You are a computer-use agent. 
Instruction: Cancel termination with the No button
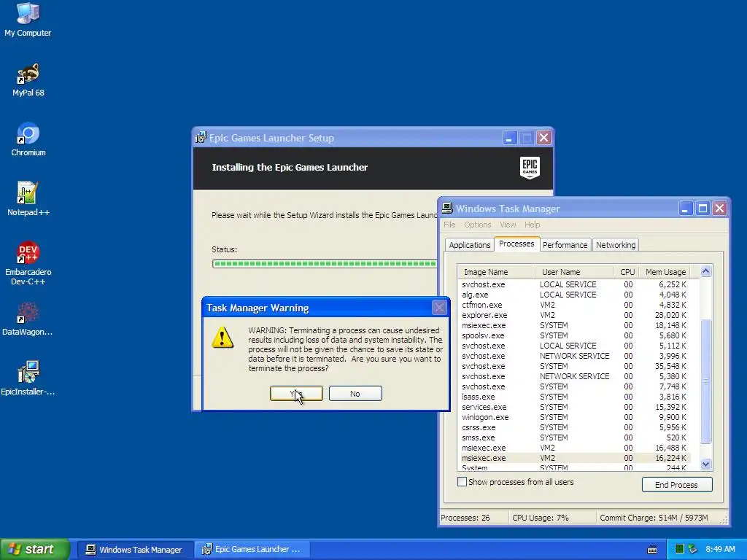click(x=355, y=393)
